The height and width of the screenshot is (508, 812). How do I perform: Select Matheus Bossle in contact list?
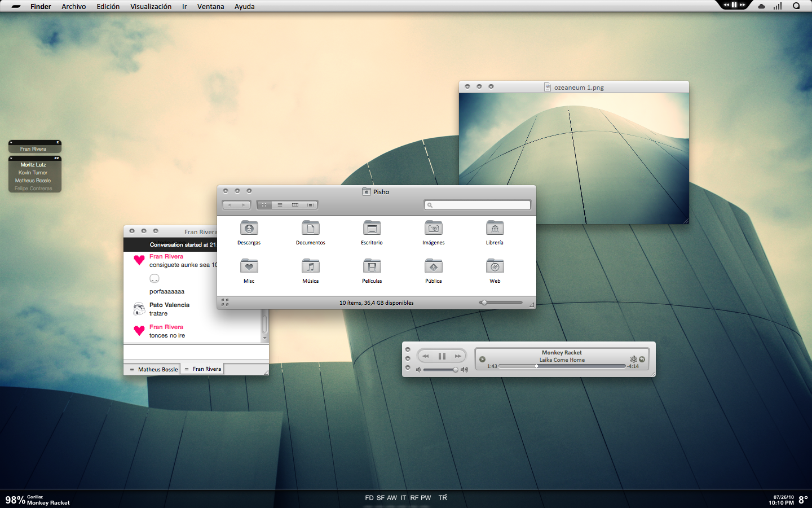click(x=33, y=181)
